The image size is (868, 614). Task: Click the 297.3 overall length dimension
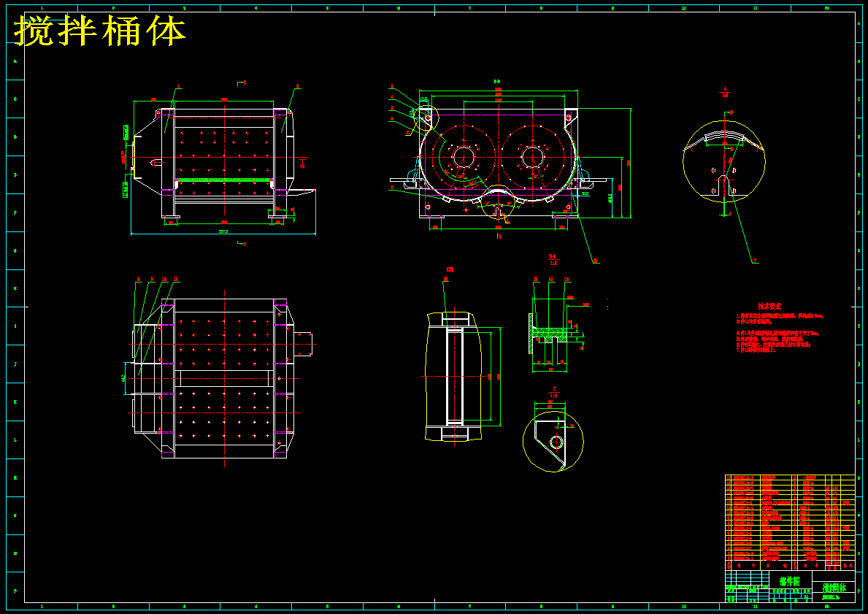tap(223, 231)
